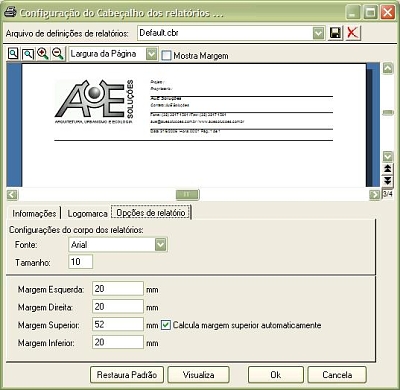Enable the Mostra Margem checkbox

click(166, 55)
